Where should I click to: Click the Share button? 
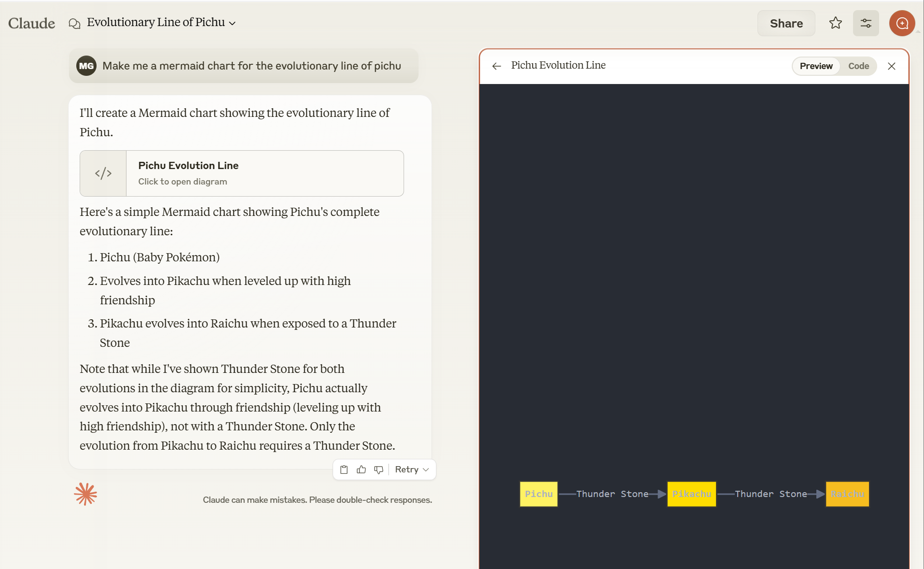(x=786, y=23)
